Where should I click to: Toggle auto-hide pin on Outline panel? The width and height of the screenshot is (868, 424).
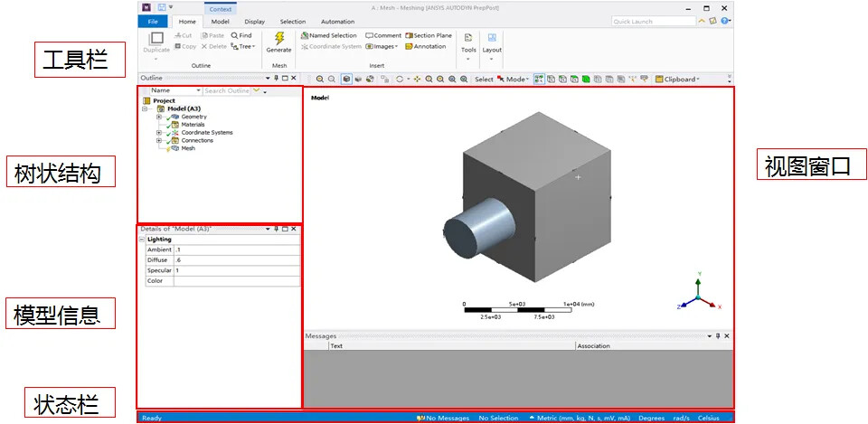277,78
